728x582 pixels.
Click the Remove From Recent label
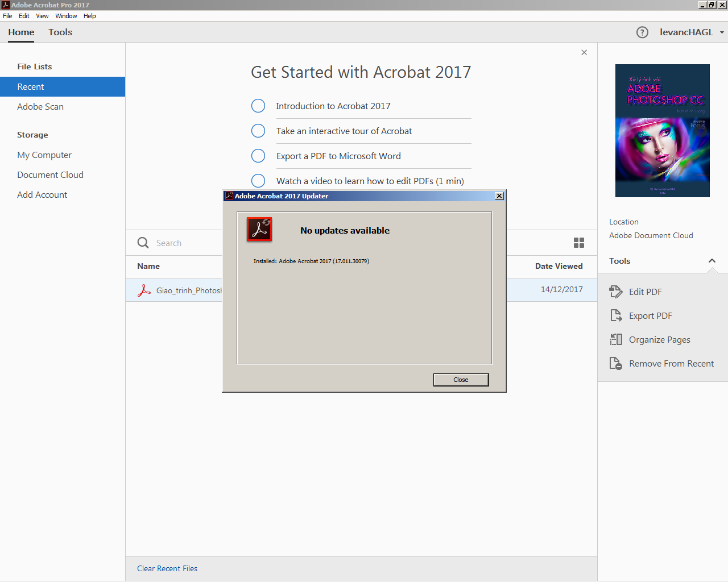tap(671, 363)
